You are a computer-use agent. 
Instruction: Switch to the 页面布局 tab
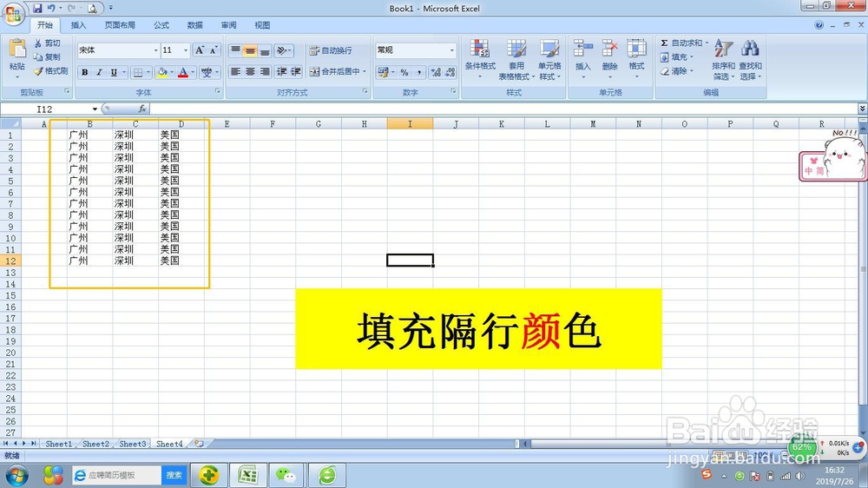pyautogui.click(x=120, y=25)
